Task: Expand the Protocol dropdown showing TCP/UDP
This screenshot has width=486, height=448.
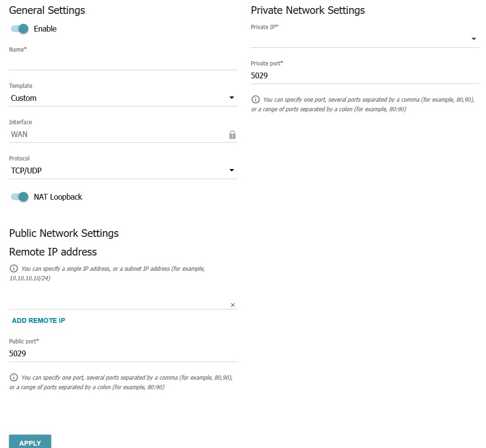Action: tap(123, 171)
